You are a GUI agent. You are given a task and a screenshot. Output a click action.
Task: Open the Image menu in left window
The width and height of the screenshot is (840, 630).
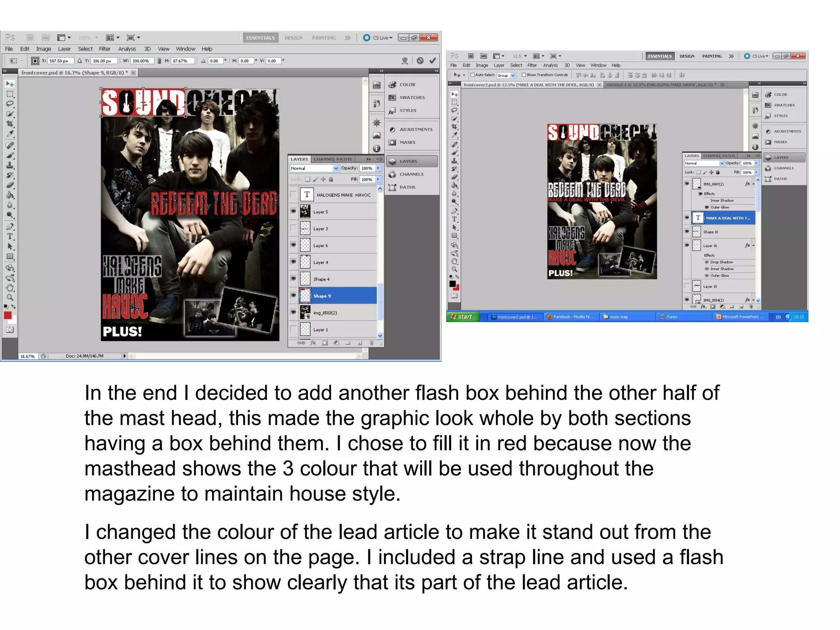(43, 49)
